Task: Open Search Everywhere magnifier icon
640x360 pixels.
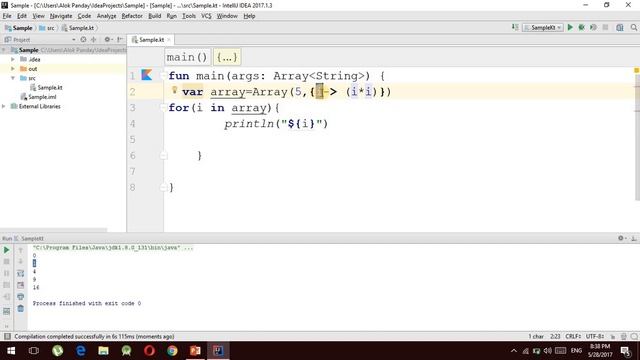Action: (633, 27)
